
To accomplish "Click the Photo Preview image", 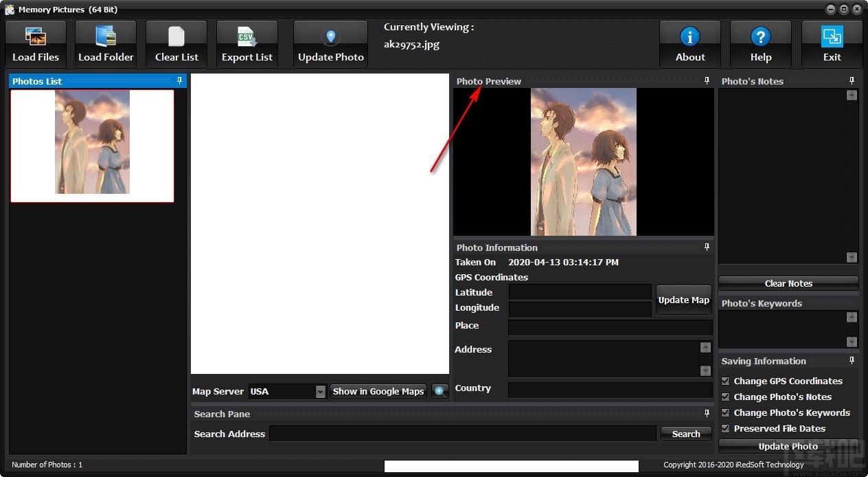I will click(584, 162).
